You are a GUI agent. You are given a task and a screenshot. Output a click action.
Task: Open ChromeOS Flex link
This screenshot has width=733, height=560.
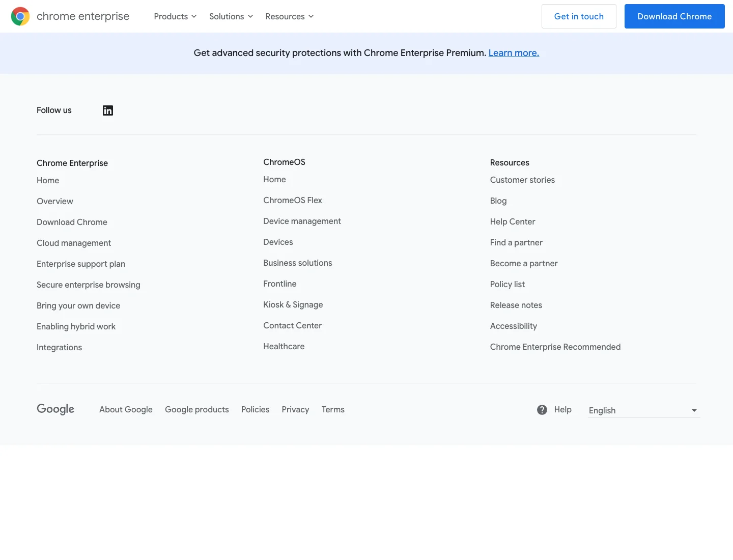coord(293,200)
